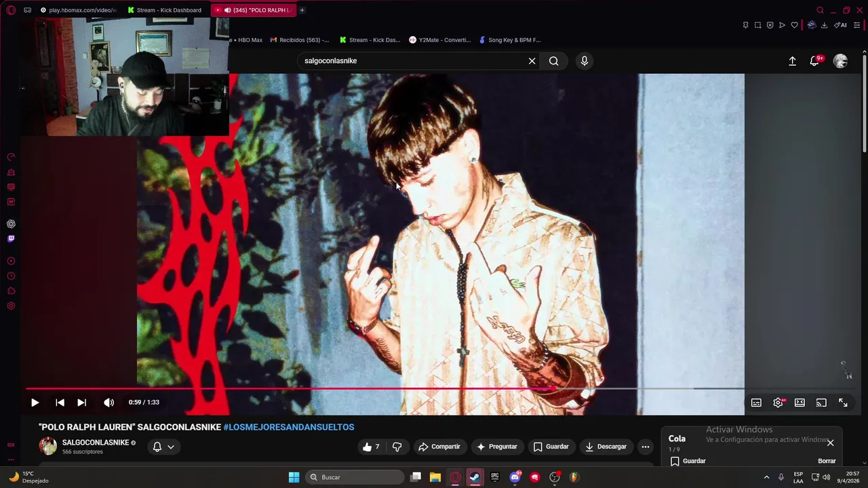868x488 pixels.
Task: Open the Opera menu logo
Action: click(11, 10)
